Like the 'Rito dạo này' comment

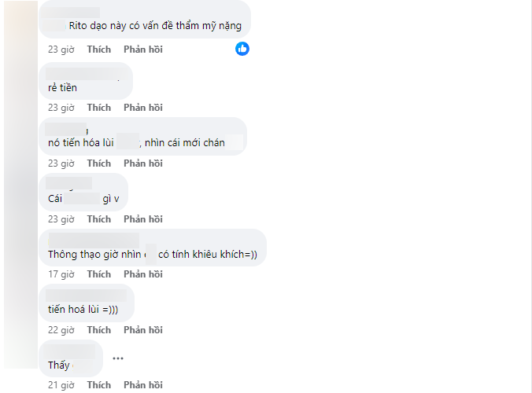[98, 50]
